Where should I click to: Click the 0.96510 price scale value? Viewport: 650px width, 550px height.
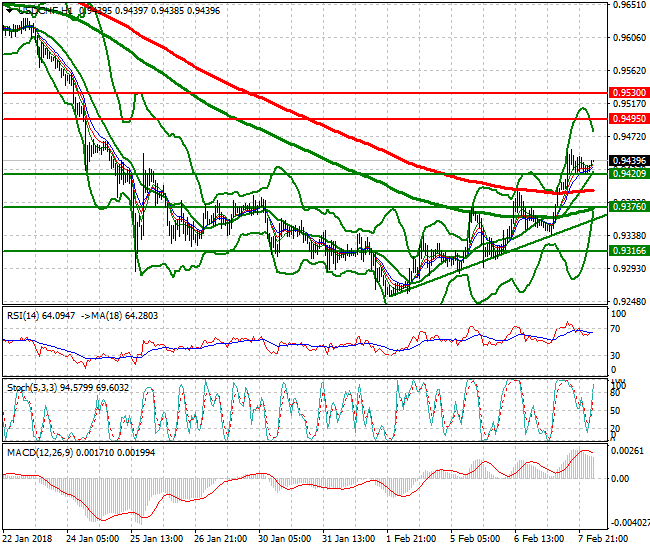[x=629, y=5]
